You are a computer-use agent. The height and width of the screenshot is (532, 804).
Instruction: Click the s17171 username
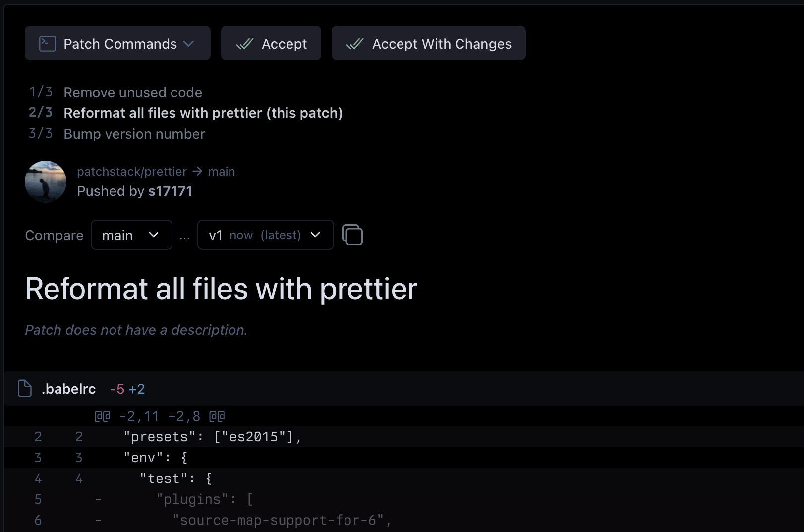[170, 191]
